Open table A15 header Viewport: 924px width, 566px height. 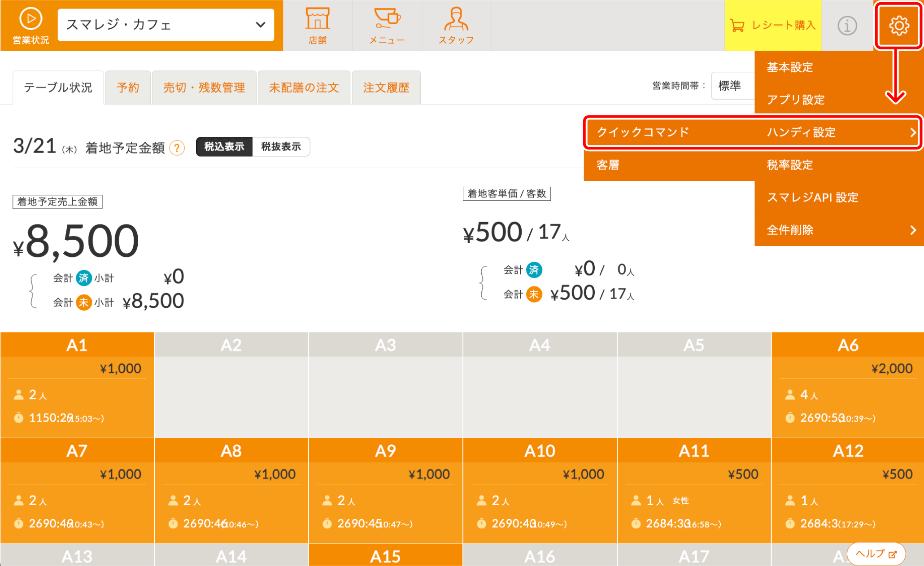click(x=386, y=555)
